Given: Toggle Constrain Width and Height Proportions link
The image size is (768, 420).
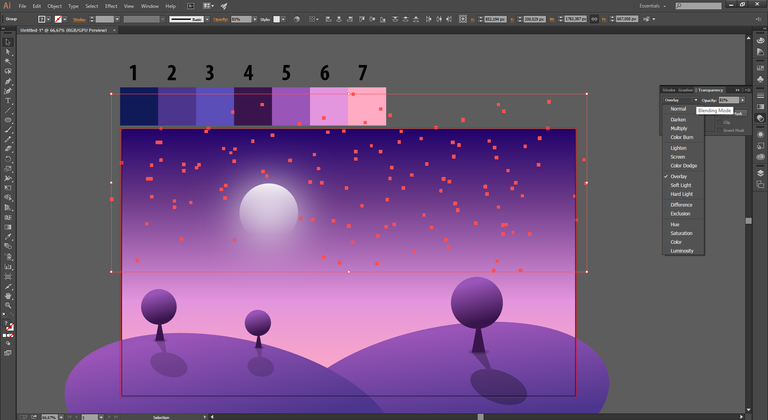Looking at the screenshot, I should (x=594, y=19).
